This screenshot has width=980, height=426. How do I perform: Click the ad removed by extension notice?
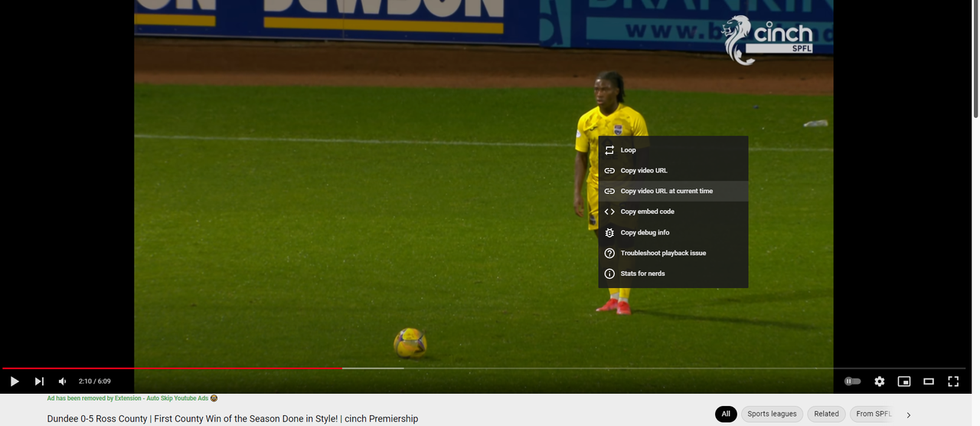[132, 398]
